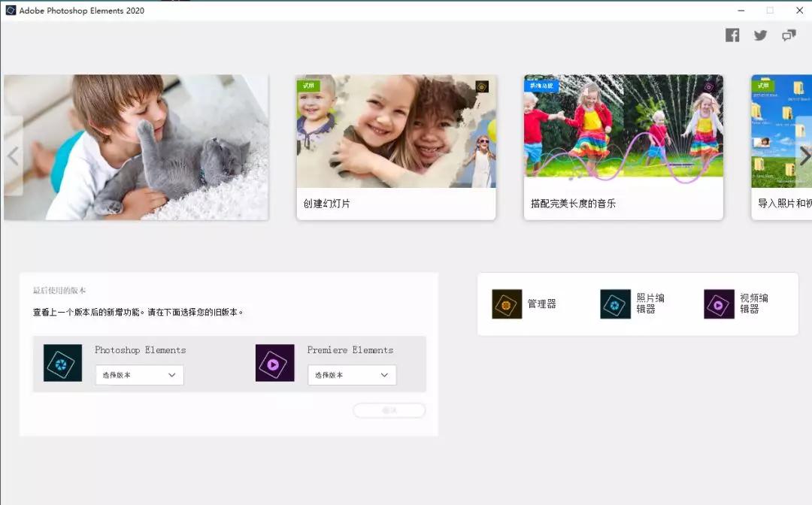Image resolution: width=812 pixels, height=505 pixels.
Task: Click the disabled confirm button below the version selectors
Action: (389, 410)
